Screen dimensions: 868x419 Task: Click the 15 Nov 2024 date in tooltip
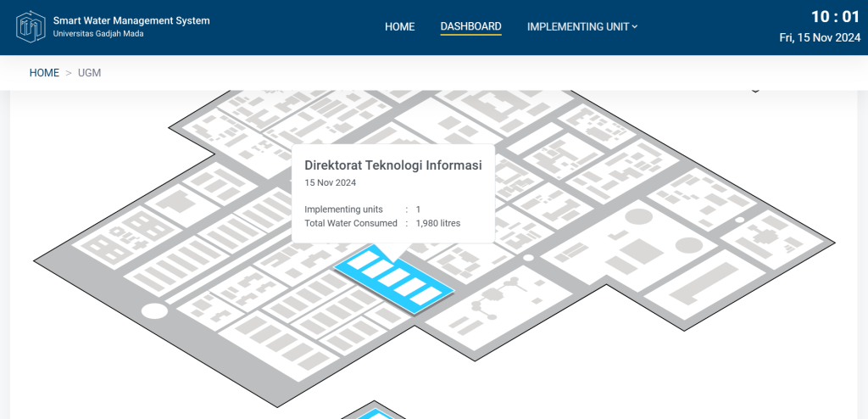[x=330, y=182]
